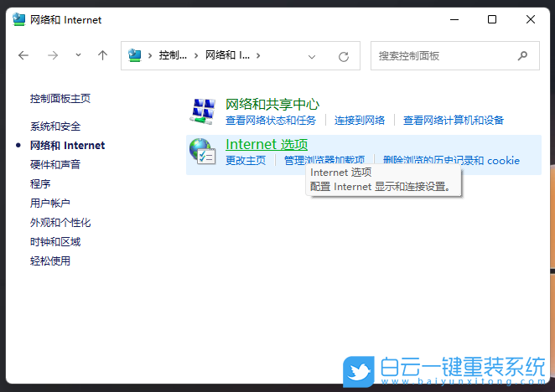Expand the address bar history dropdown
This screenshot has height=392, width=555.
pos(312,57)
